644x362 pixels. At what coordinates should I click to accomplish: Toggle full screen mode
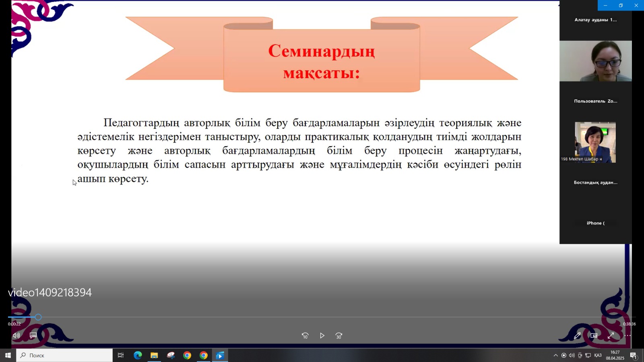[611, 335]
